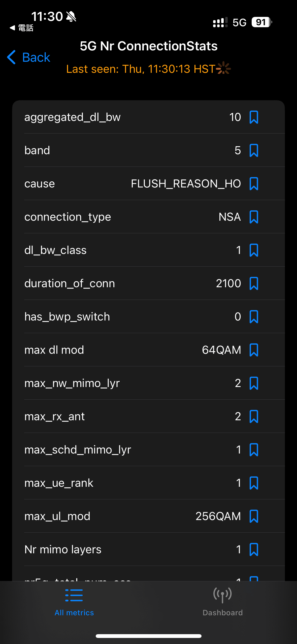297x644 pixels.
Task: Open the Nr mimo layers metric details
Action: [x=126, y=549]
